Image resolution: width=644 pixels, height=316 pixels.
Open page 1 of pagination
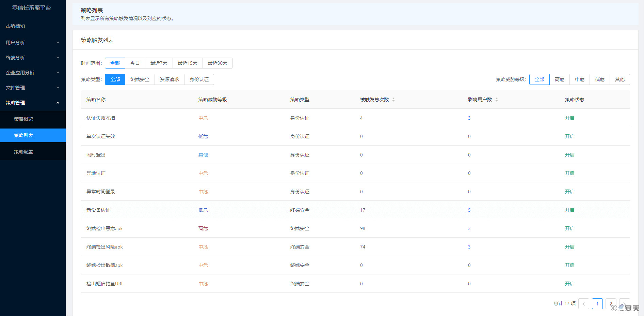click(x=597, y=304)
